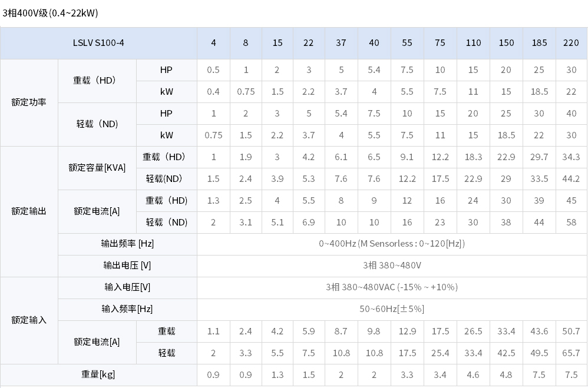The width and height of the screenshot is (588, 388).
Task: Select the 输出频率 [Hz] label cell
Action: point(127,244)
